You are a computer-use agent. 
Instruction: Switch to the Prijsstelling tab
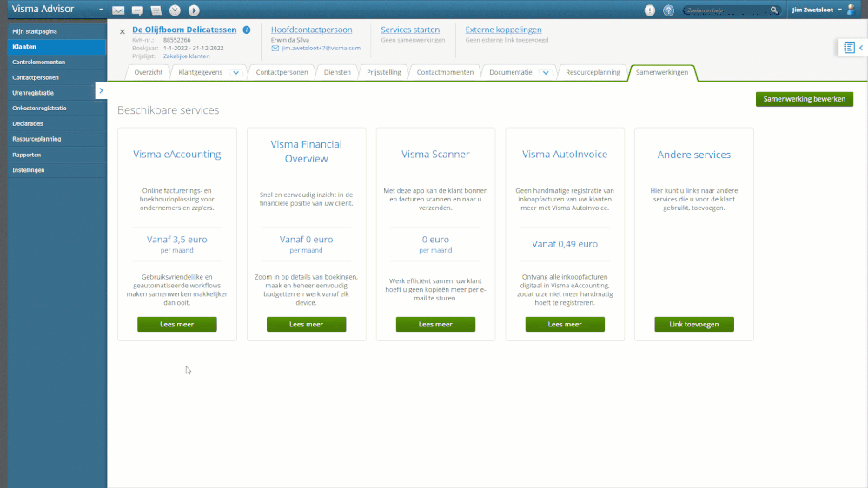(x=384, y=72)
